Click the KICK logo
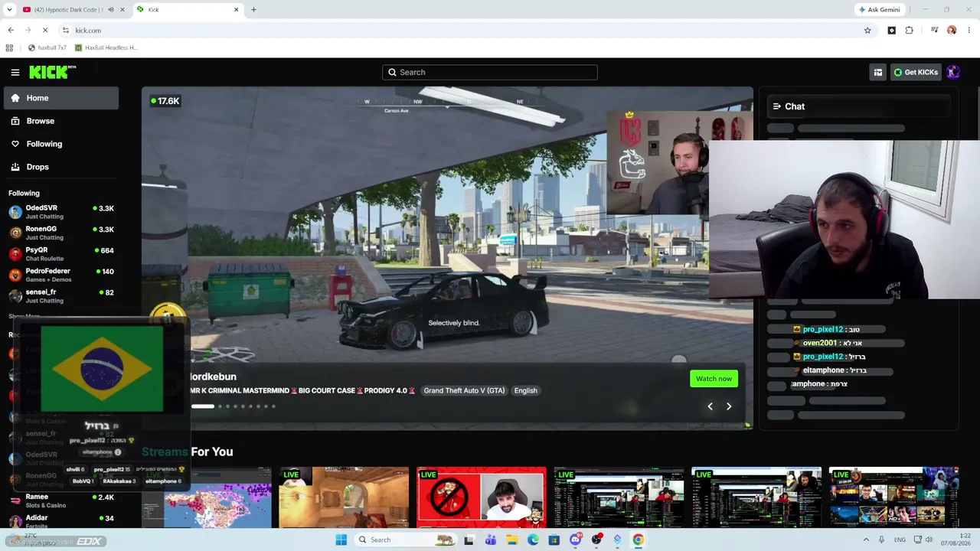 [52, 72]
